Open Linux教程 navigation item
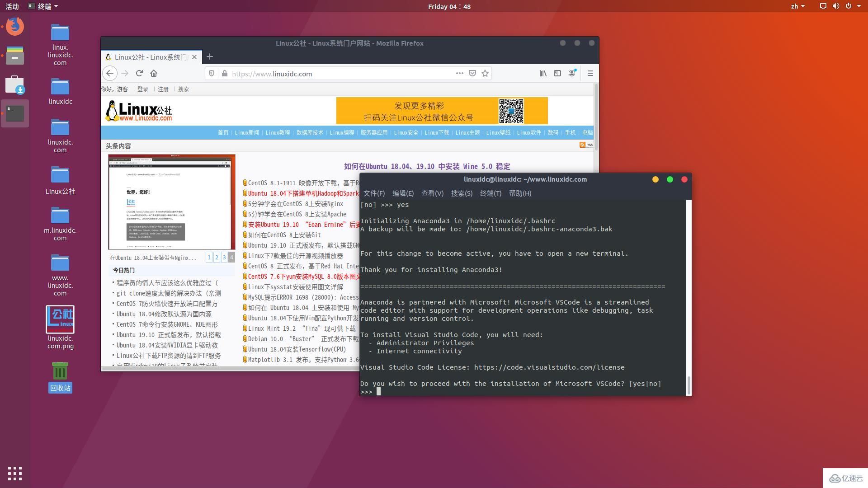This screenshot has width=868, height=488. (278, 132)
